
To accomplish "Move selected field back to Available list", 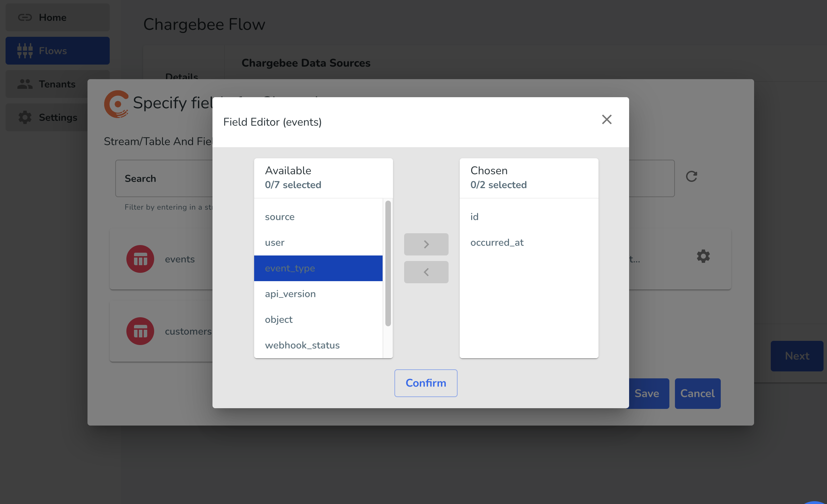I will [x=426, y=272].
